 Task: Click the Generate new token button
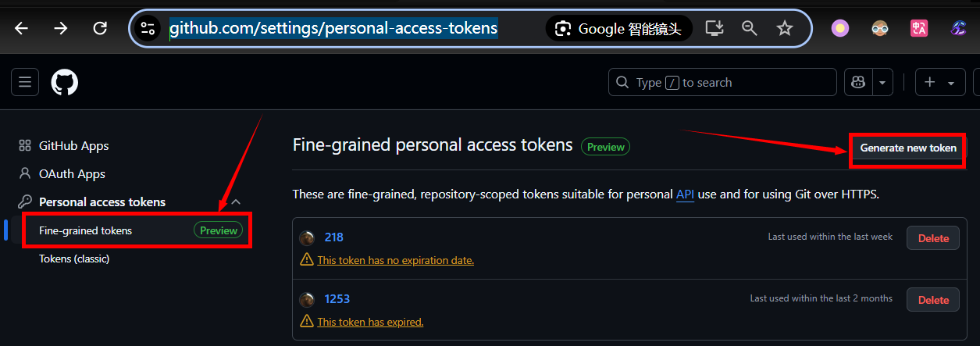point(908,148)
